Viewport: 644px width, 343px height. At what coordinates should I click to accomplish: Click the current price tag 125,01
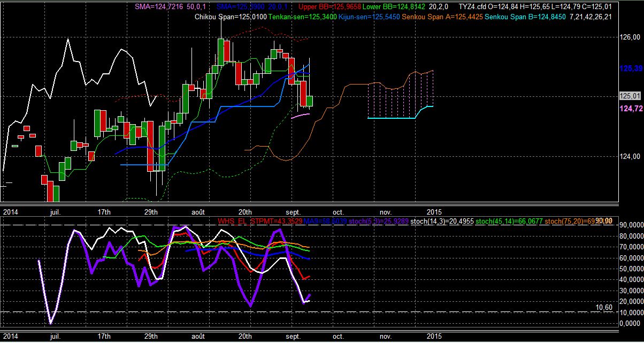coord(630,96)
